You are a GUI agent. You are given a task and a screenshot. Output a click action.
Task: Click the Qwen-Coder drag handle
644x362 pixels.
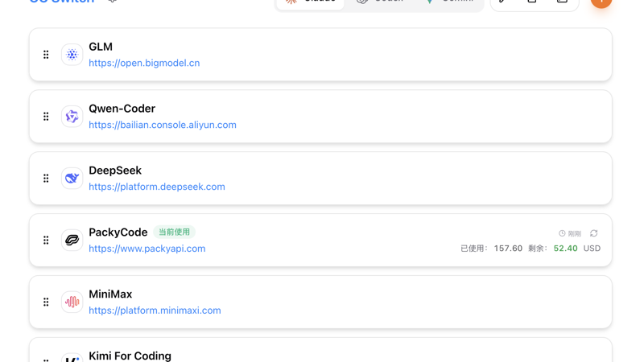46,117
